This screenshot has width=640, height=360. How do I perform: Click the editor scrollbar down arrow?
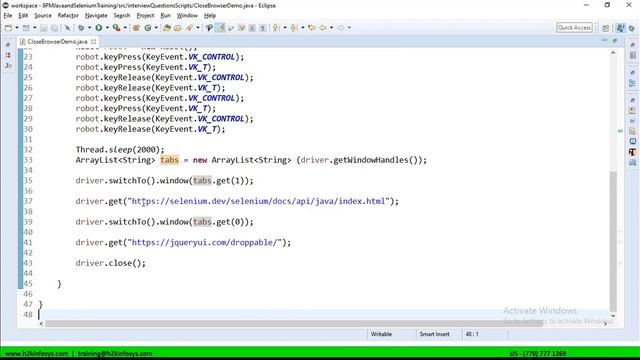(613, 316)
